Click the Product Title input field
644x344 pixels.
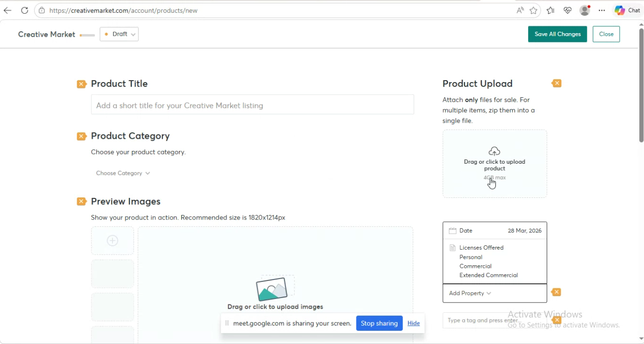tap(252, 105)
